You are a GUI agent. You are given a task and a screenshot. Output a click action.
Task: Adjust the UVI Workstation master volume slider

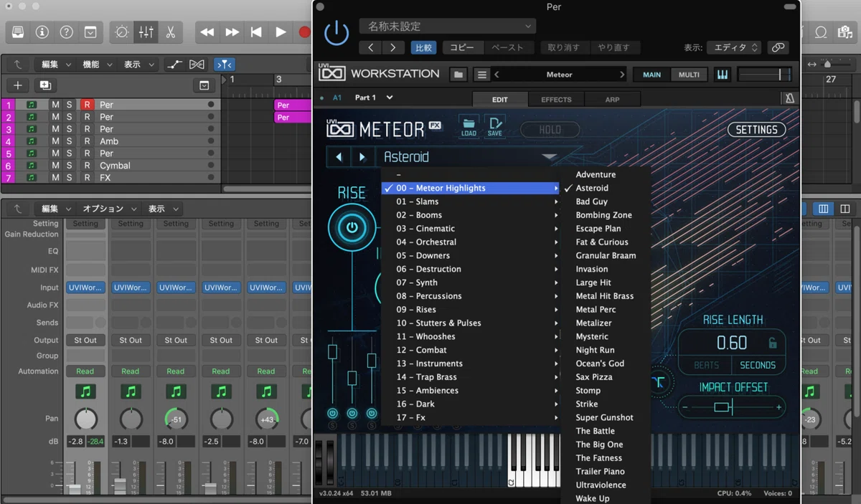[x=764, y=75]
